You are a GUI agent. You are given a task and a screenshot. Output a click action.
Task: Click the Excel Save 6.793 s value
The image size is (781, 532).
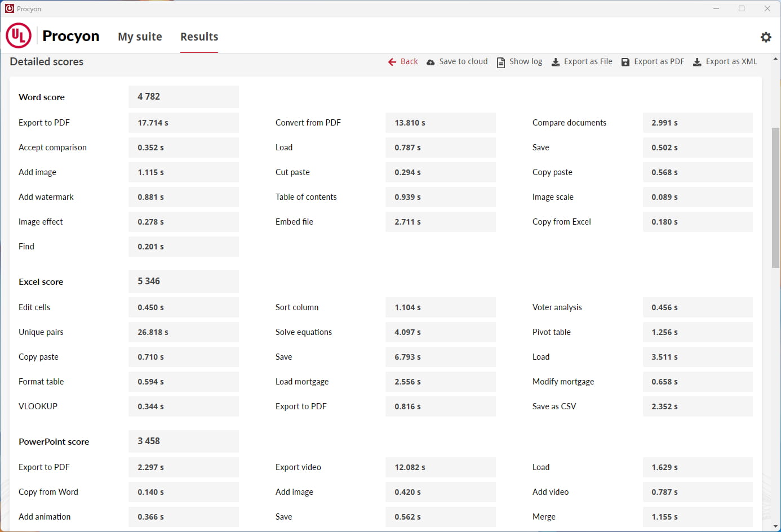(441, 357)
